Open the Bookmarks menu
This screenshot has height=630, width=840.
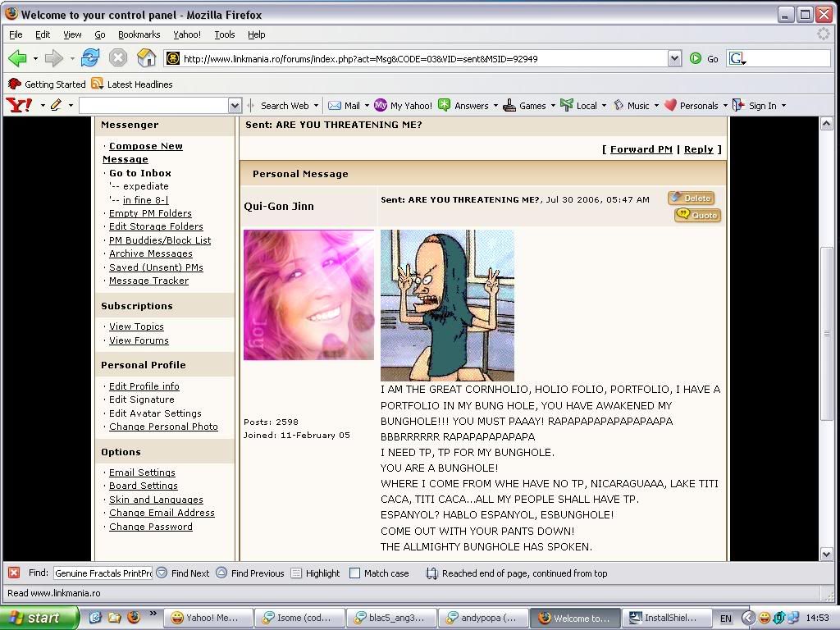coord(139,34)
